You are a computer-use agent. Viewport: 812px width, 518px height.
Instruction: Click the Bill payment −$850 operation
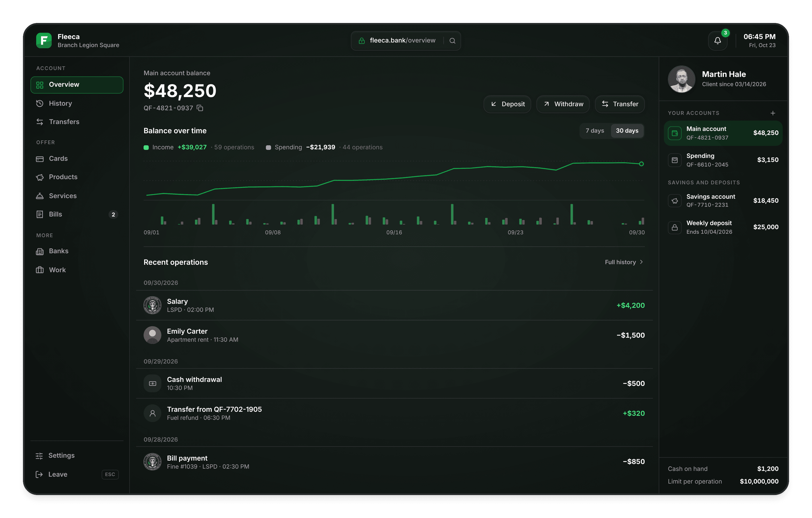coord(394,462)
